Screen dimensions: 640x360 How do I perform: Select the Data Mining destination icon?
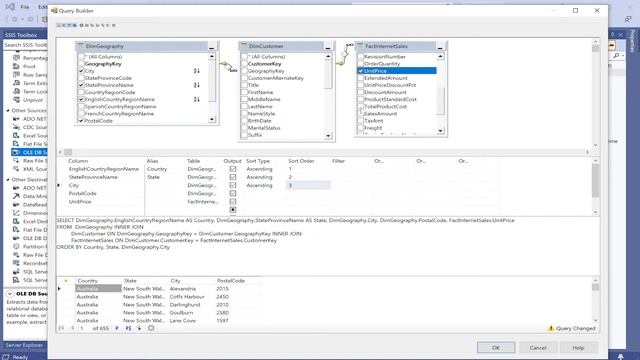coord(16,196)
